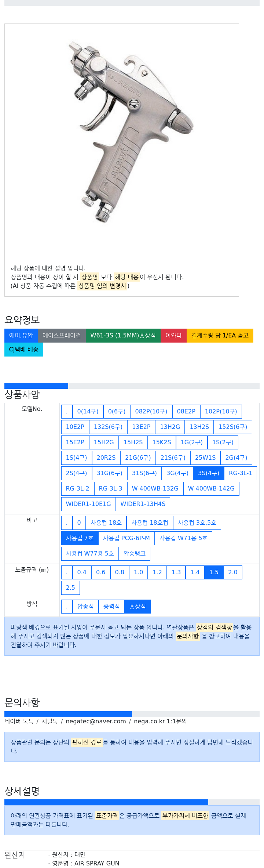Click the CJ택배 배송 tag
Screen dimensions: 264x868
click(x=24, y=349)
